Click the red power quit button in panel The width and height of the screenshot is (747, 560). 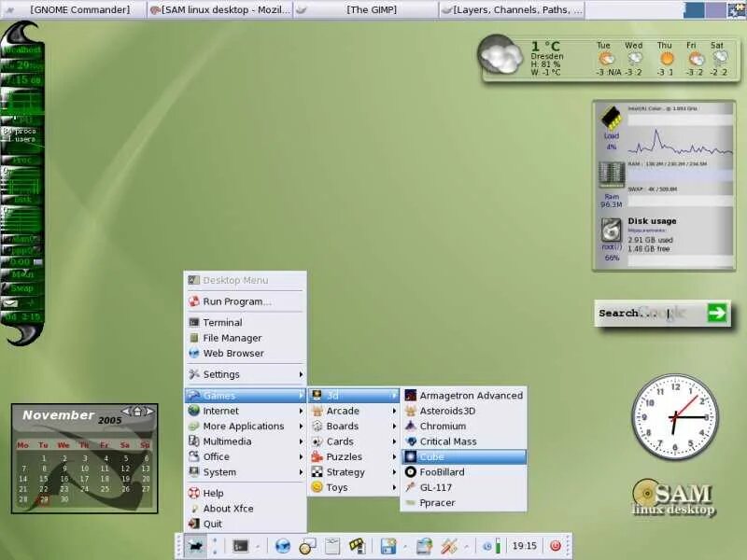(556, 546)
